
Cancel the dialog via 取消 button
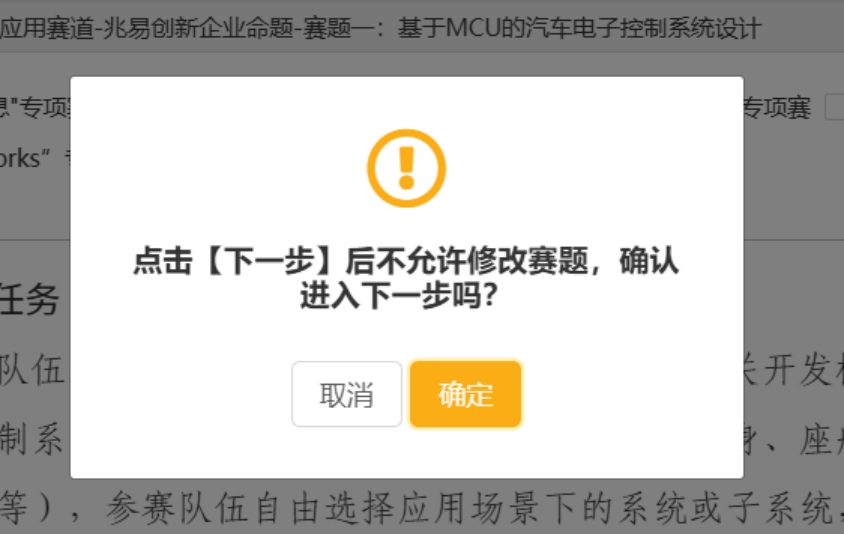347,394
